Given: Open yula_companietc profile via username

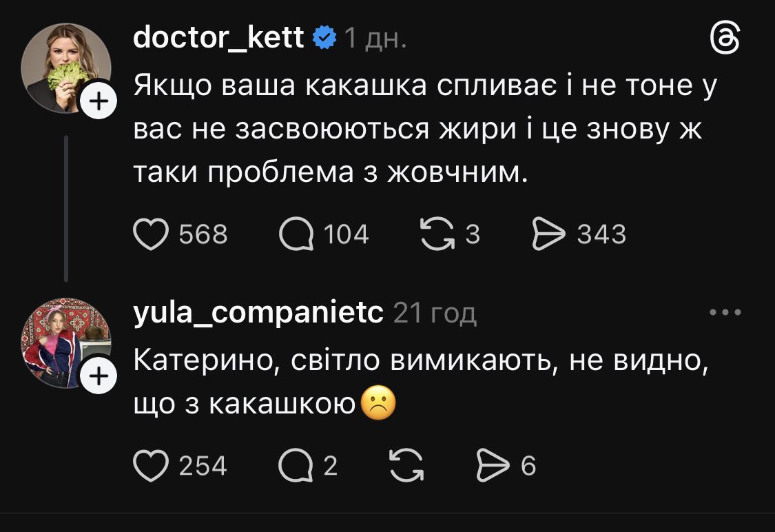Looking at the screenshot, I should point(258,314).
